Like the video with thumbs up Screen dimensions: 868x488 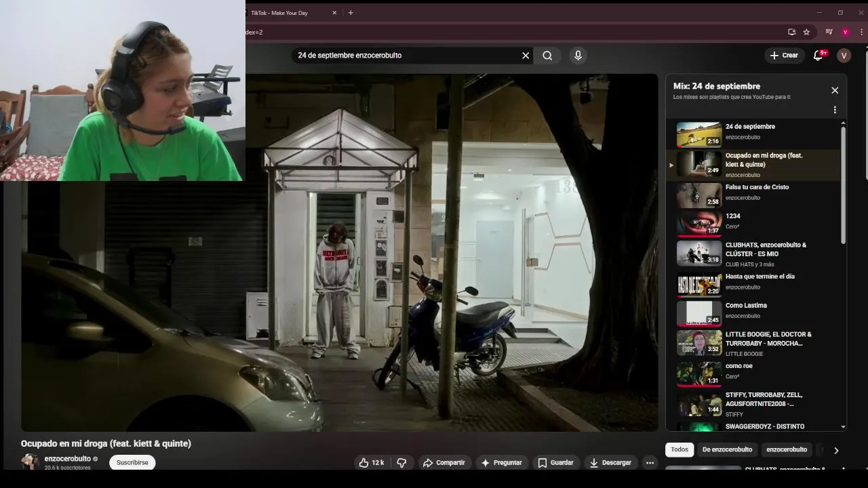[372, 463]
